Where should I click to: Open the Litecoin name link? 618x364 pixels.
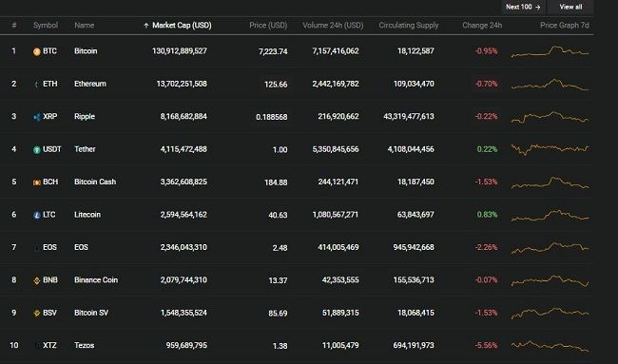click(87, 214)
